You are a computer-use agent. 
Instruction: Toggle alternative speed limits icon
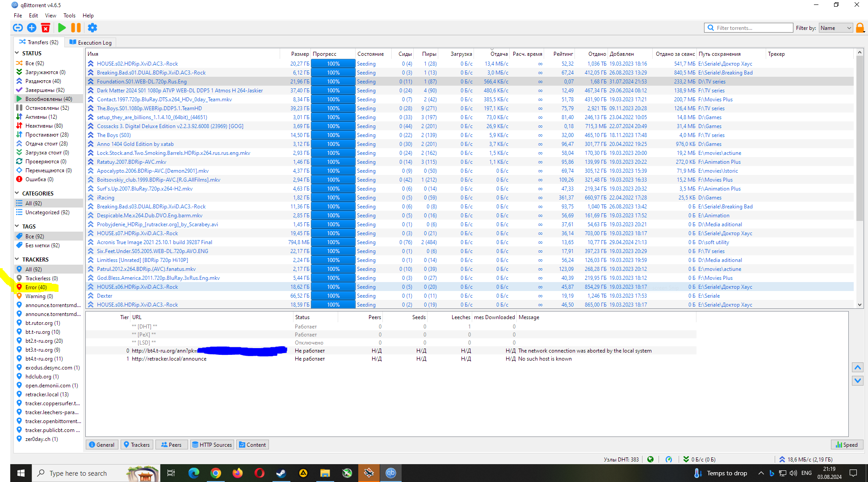(x=669, y=459)
